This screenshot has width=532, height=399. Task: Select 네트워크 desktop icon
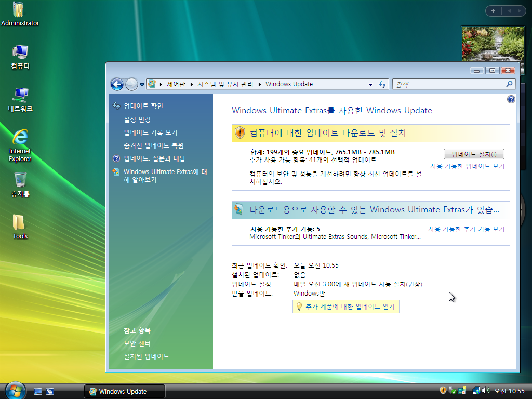tap(20, 99)
